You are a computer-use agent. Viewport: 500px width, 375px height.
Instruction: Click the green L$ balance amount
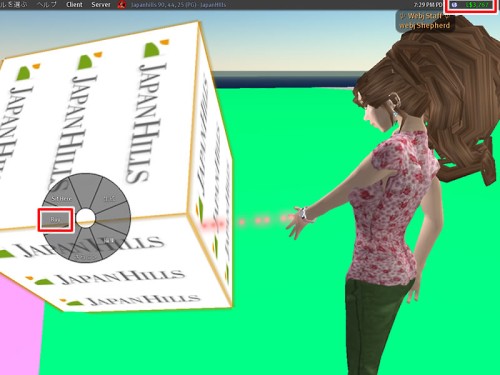coord(477,5)
